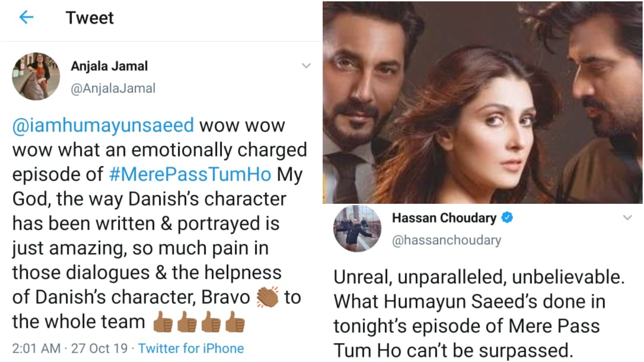Click the Tweet header title
Image resolution: width=644 pixels, height=362 pixels.
[90, 17]
